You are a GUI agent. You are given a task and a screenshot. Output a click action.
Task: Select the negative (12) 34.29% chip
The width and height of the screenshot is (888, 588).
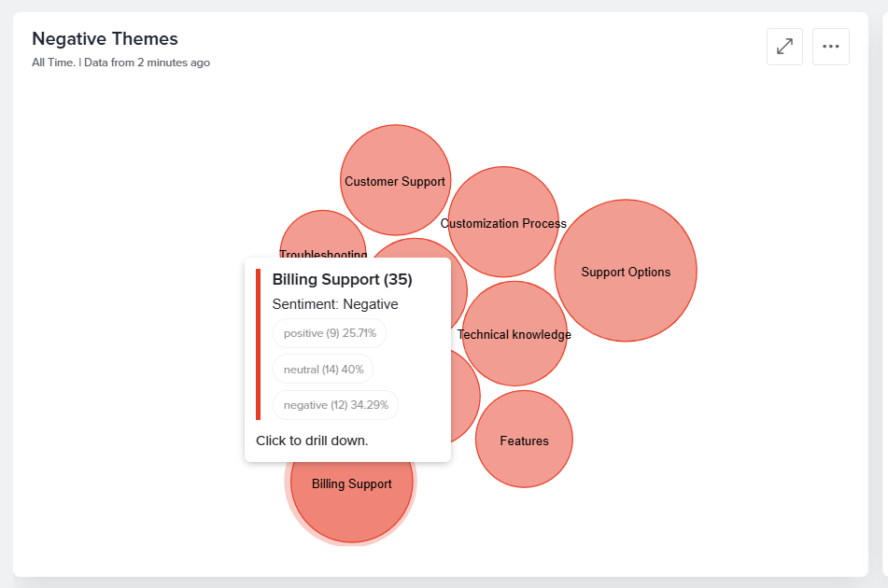pyautogui.click(x=336, y=405)
